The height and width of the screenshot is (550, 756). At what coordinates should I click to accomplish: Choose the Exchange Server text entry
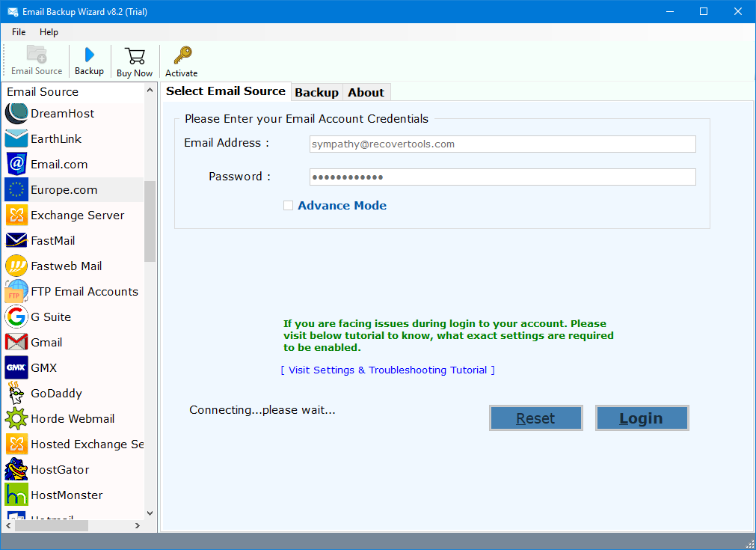[78, 216]
